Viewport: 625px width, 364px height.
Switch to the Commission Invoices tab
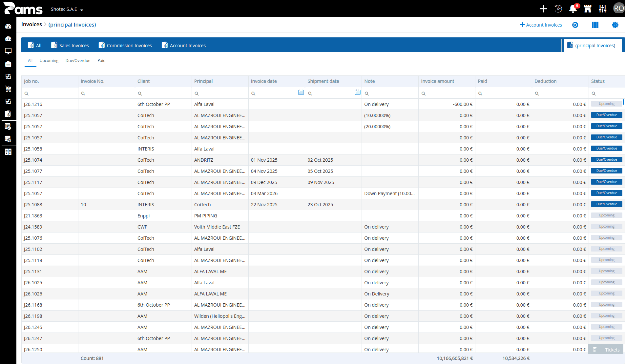tap(125, 45)
